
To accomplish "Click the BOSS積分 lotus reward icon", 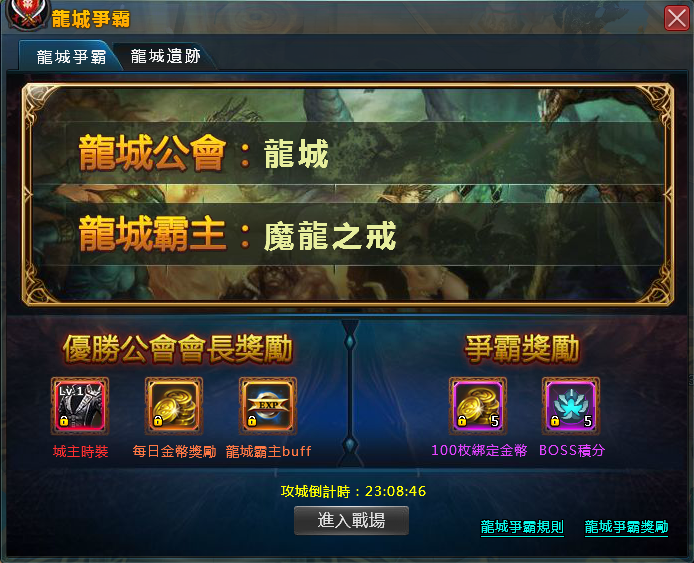I will [571, 406].
